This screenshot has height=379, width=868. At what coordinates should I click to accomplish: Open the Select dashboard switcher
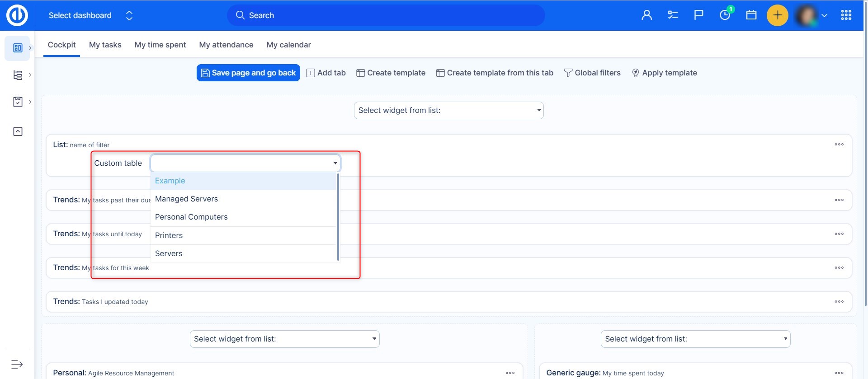(90, 15)
